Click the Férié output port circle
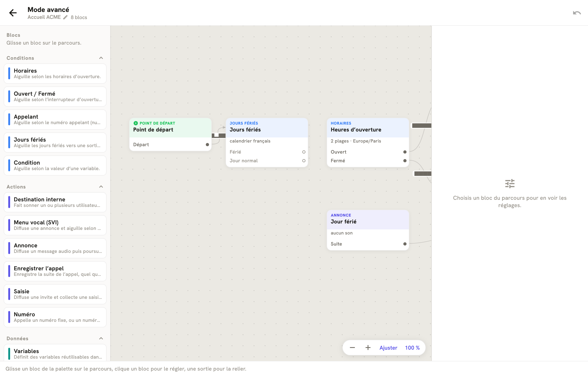 pos(304,152)
